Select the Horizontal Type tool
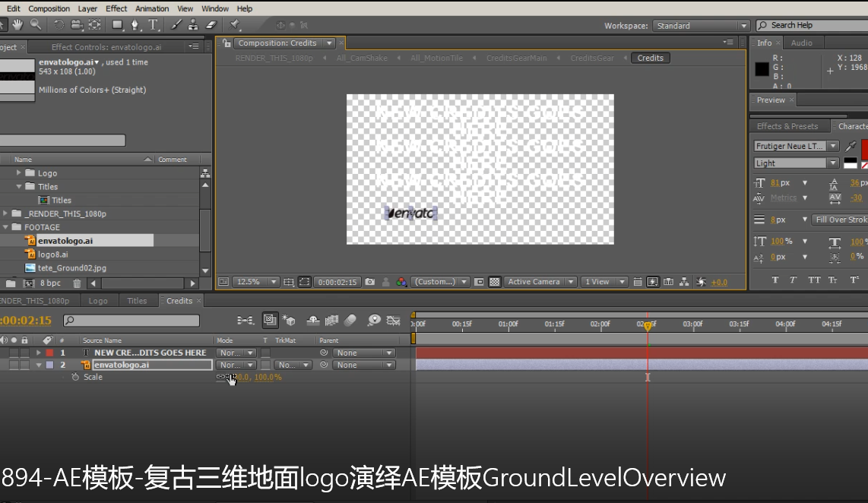The image size is (868, 503). tap(153, 25)
